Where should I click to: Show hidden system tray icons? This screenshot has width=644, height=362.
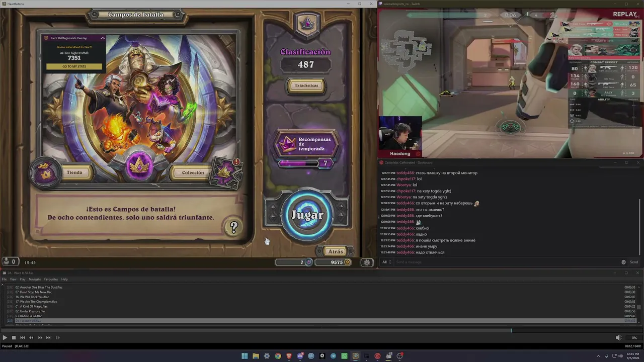point(598,356)
